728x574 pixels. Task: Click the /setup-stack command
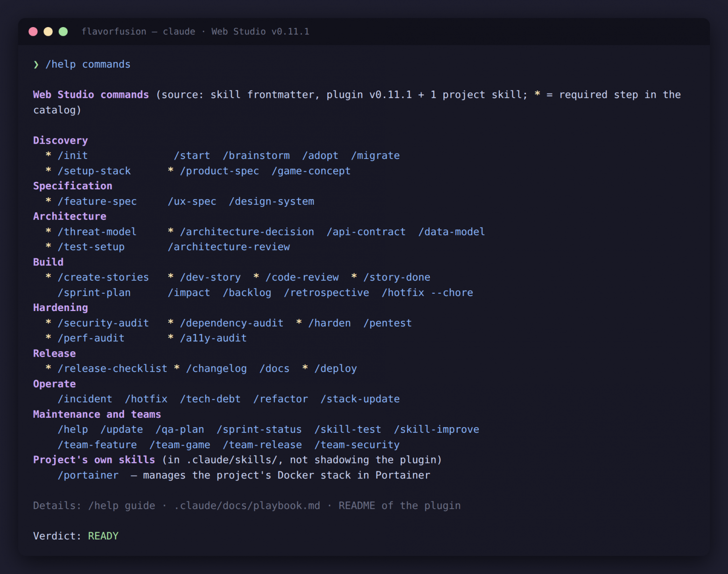[94, 171]
